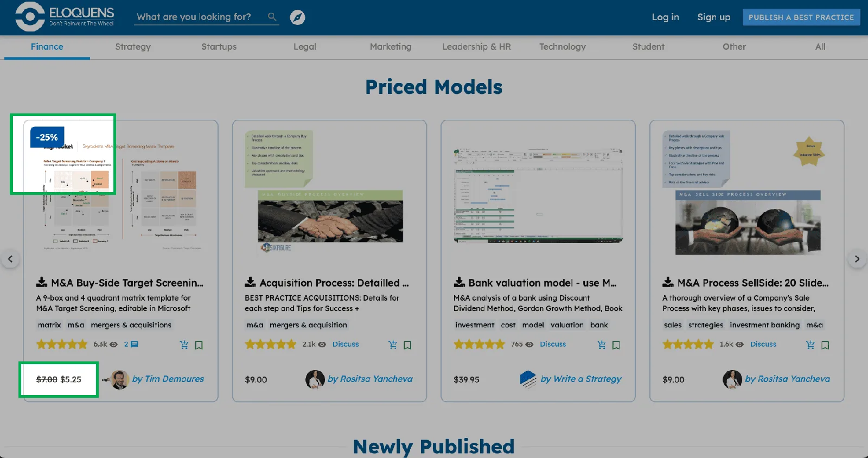Open Discuss link on Bank valuation card

(x=553, y=344)
